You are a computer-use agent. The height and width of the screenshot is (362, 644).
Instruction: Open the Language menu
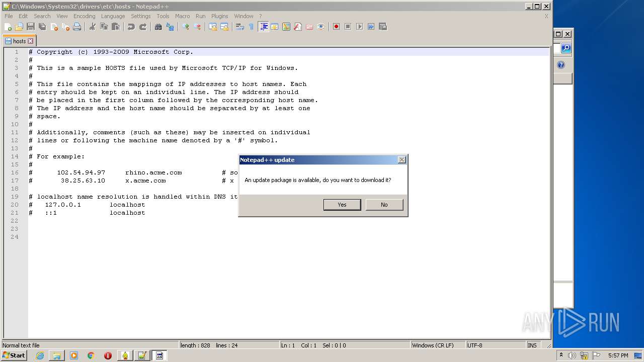[113, 16]
